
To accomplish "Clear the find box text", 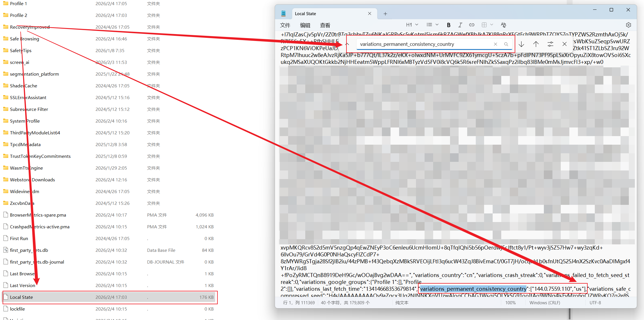I will 496,44.
